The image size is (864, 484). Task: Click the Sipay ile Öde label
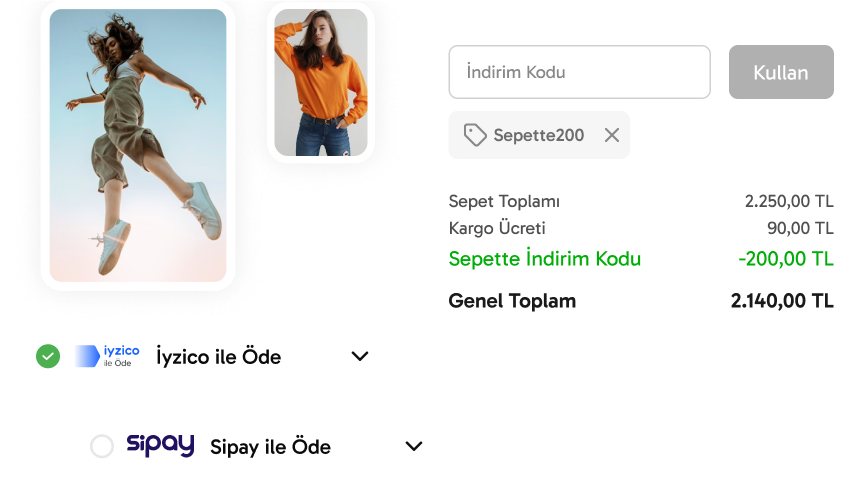(x=270, y=447)
